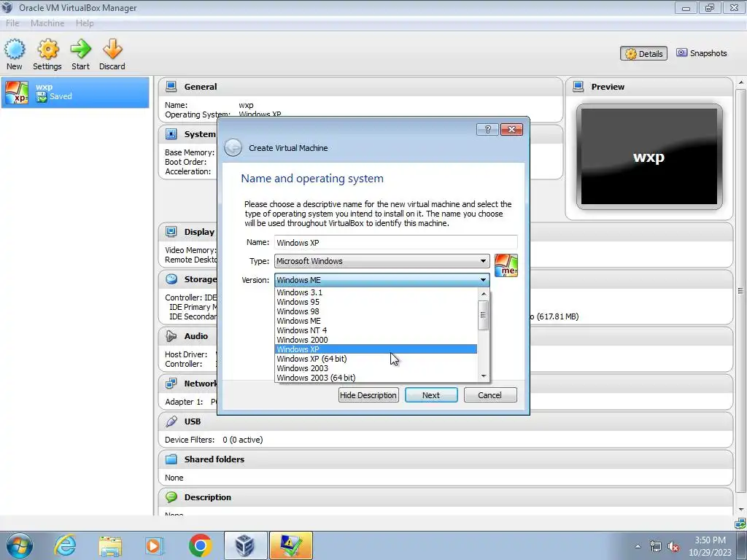Viewport: 747px width, 560px height.
Task: Click the wizard back arrow icon
Action: [233, 147]
